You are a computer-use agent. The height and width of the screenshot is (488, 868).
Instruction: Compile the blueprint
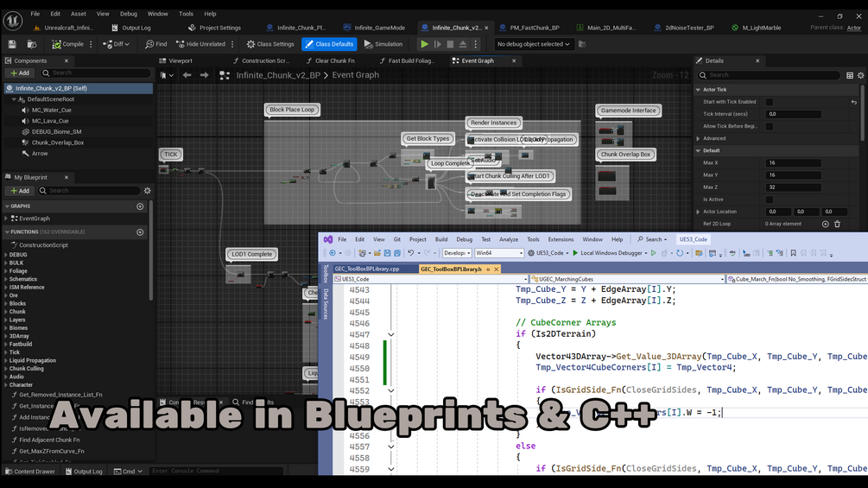(x=67, y=44)
